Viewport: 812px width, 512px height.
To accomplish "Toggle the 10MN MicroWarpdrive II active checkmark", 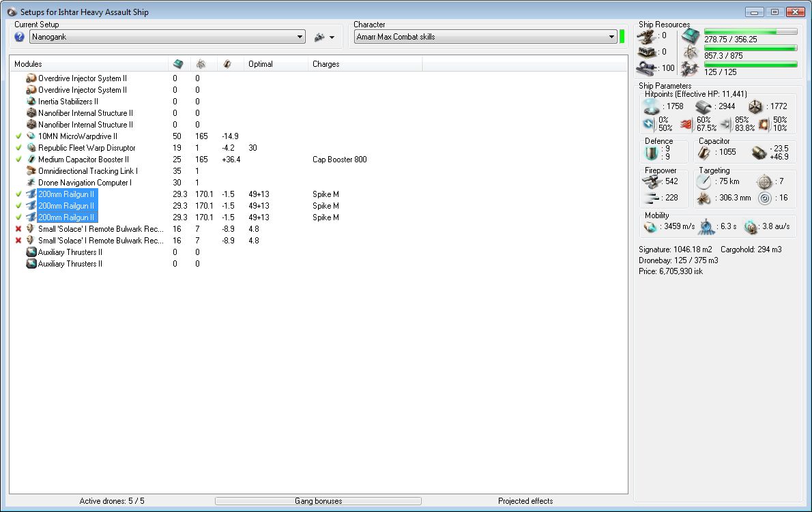I will click(x=18, y=136).
